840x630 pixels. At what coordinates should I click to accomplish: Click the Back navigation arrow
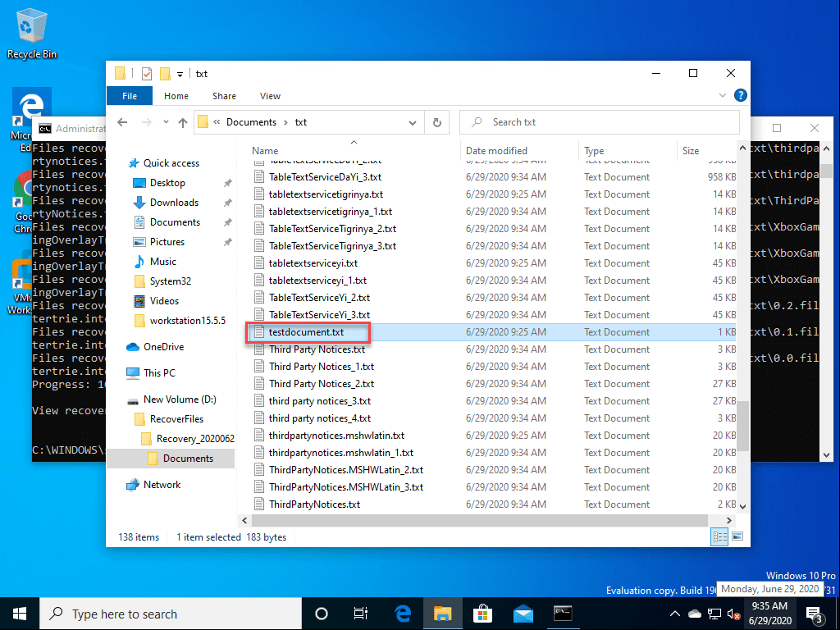coord(123,122)
